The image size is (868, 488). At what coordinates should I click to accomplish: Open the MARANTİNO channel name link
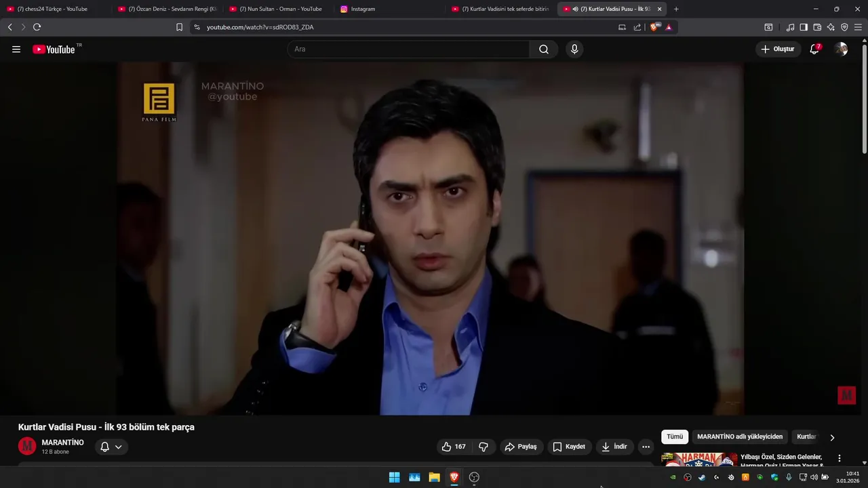click(x=63, y=443)
